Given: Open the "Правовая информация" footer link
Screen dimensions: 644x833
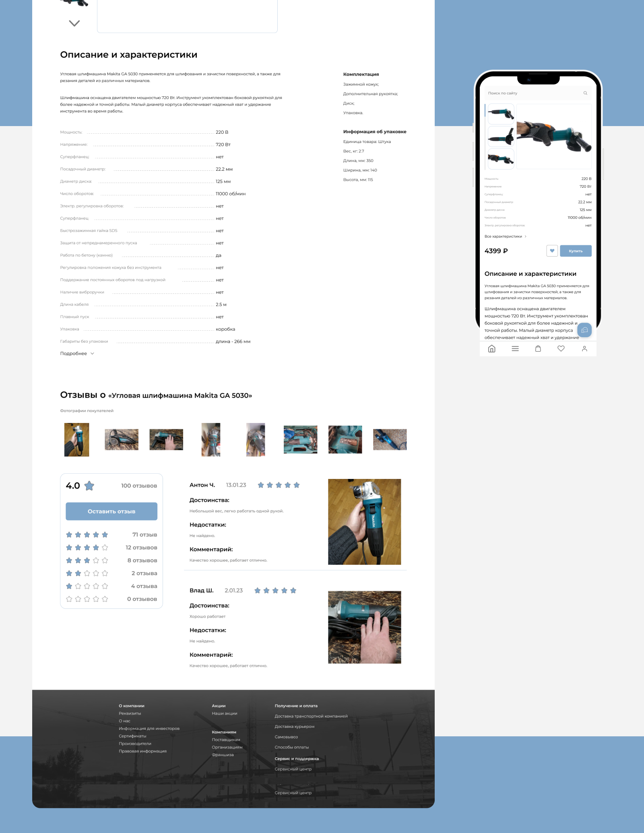Looking at the screenshot, I should 142,751.
